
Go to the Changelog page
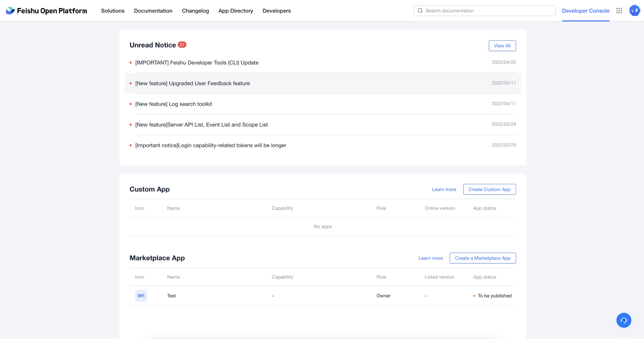(195, 11)
